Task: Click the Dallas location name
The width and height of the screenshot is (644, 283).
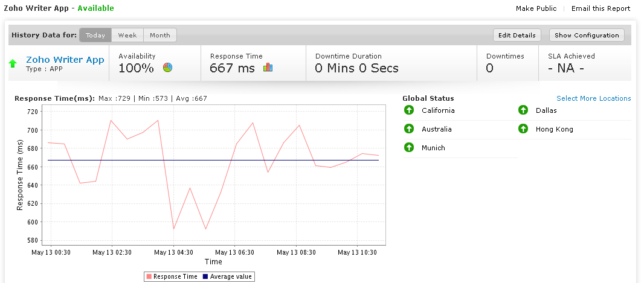Action: pyautogui.click(x=546, y=110)
